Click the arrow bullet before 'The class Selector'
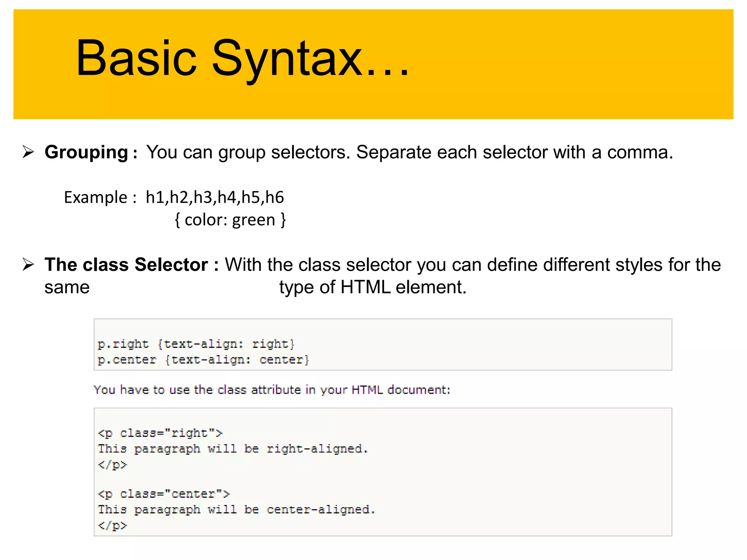 click(x=28, y=264)
